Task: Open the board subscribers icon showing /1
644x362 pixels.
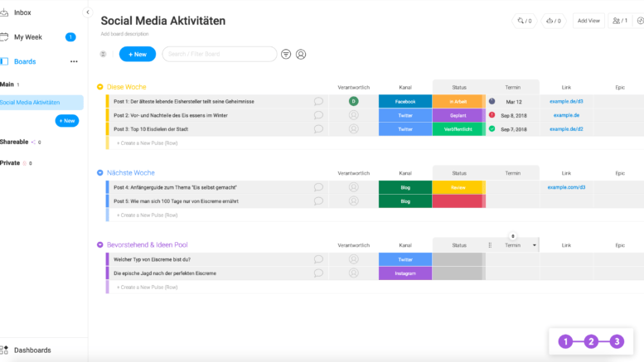Action: (x=619, y=21)
